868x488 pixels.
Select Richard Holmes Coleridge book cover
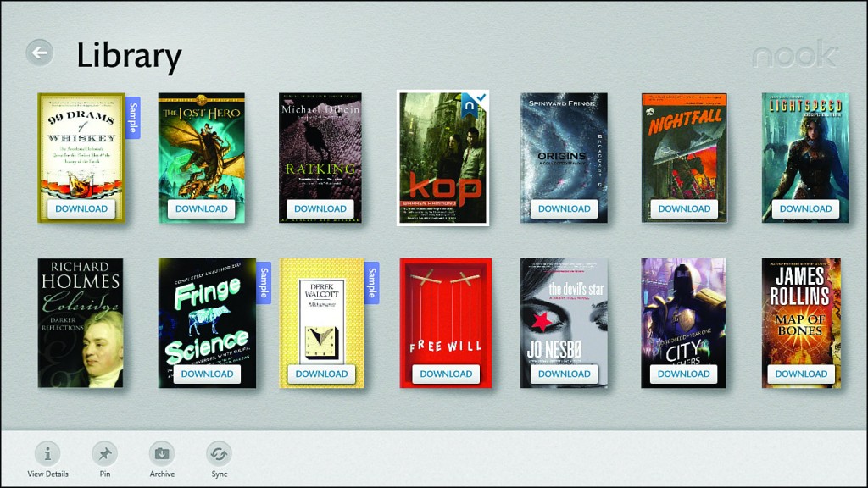[81, 323]
